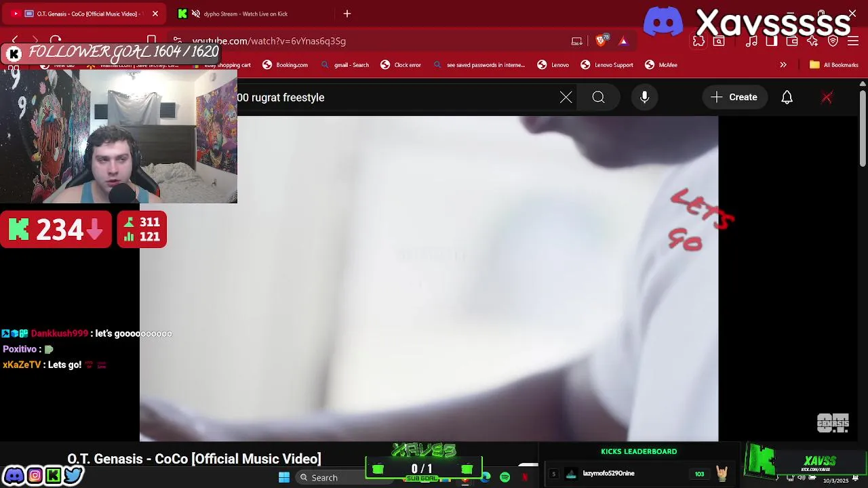Viewport: 868px width, 488px height.
Task: Click the streamer webcam overlay
Action: click(119, 136)
